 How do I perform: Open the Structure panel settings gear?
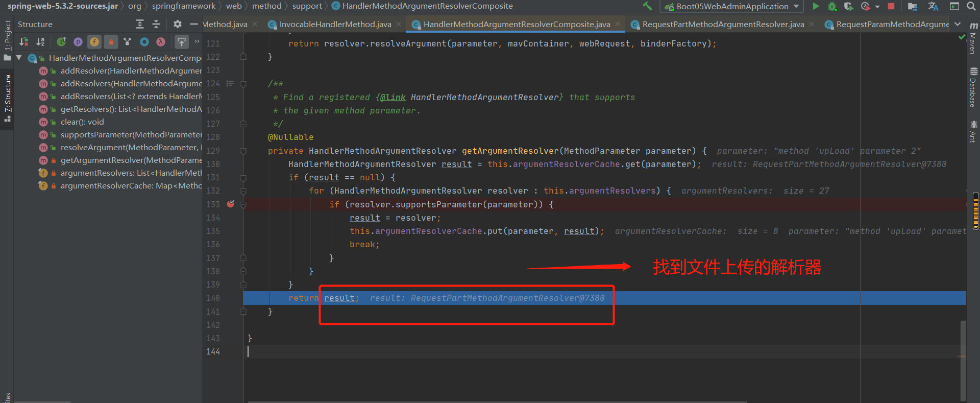[x=177, y=24]
